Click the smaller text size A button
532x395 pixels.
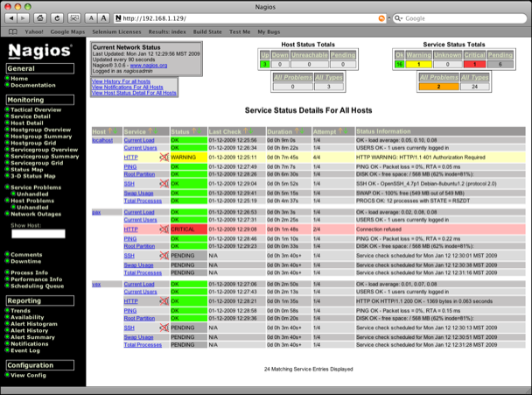pyautogui.click(x=91, y=18)
